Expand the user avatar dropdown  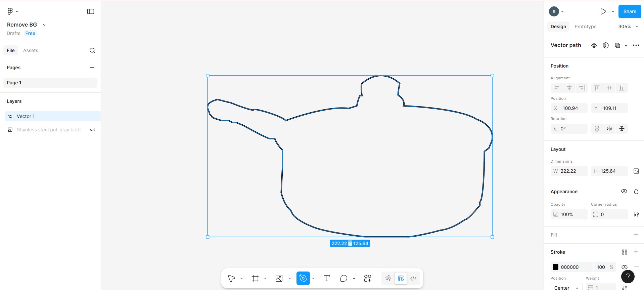[x=562, y=11]
